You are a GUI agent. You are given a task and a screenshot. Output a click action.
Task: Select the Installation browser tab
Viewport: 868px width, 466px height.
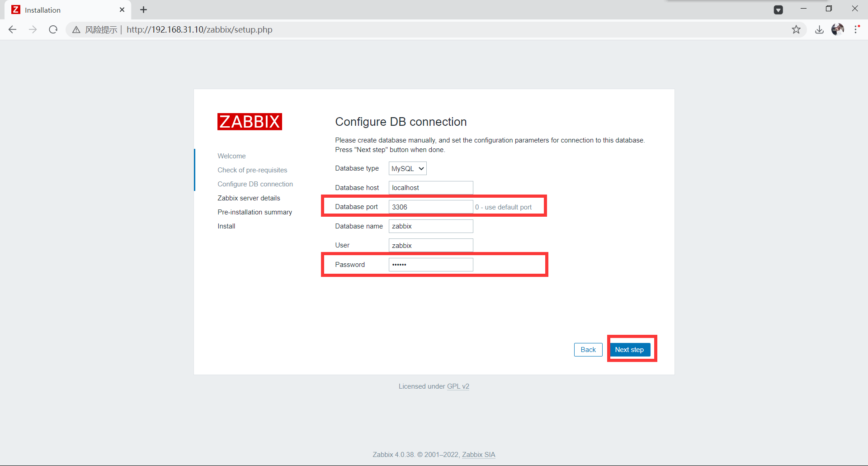coord(68,10)
